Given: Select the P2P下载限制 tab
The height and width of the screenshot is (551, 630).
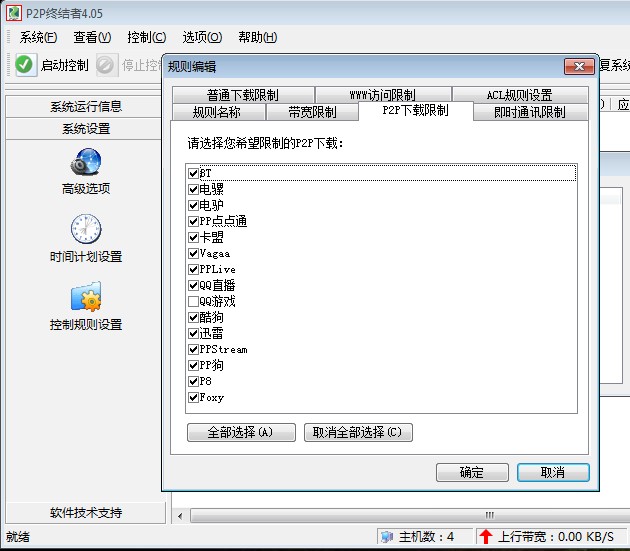Looking at the screenshot, I should coord(415,111).
